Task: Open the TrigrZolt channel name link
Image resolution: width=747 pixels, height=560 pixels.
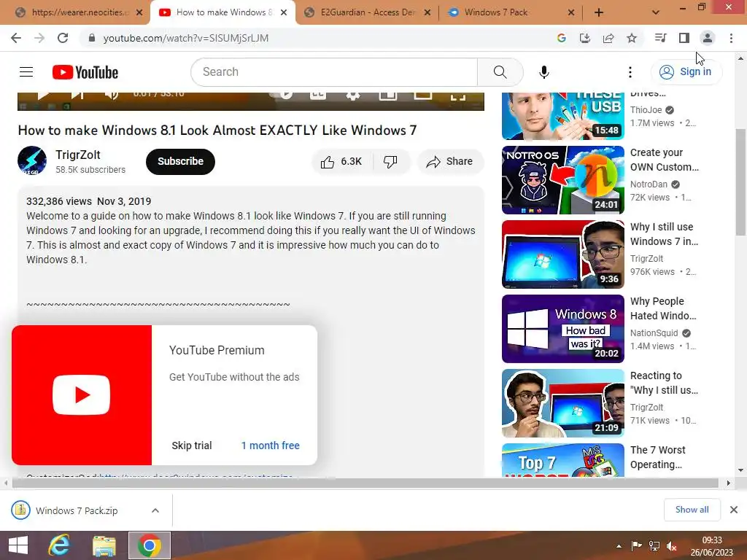Action: click(x=77, y=155)
